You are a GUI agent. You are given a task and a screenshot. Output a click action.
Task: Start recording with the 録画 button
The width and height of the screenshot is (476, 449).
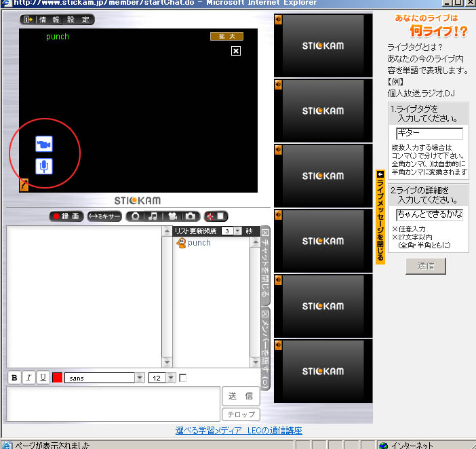coord(66,216)
